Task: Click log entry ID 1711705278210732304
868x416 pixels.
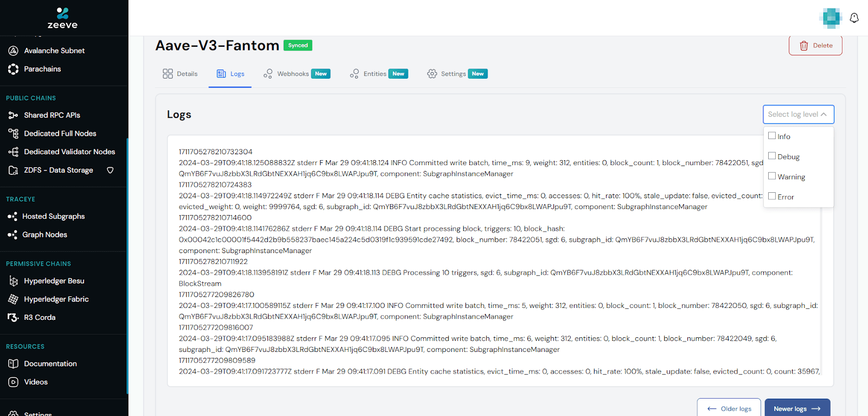Action: (x=216, y=152)
